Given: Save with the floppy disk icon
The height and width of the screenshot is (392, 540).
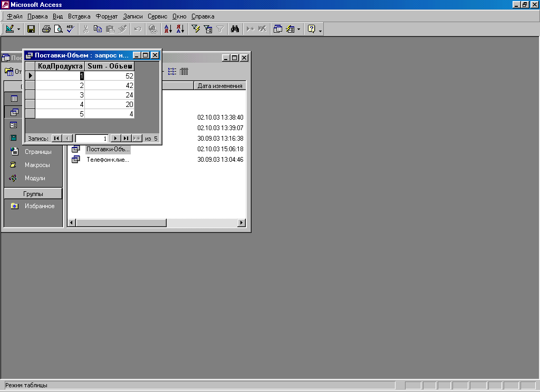Looking at the screenshot, I should click(31, 29).
